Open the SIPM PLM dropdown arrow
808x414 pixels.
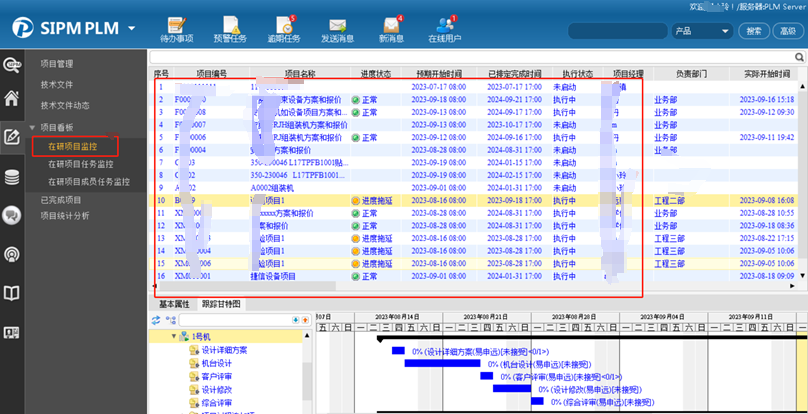point(132,29)
